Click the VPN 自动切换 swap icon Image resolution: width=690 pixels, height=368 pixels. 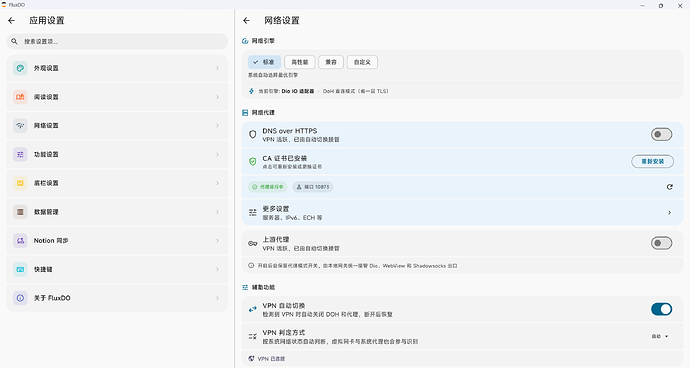coord(253,309)
